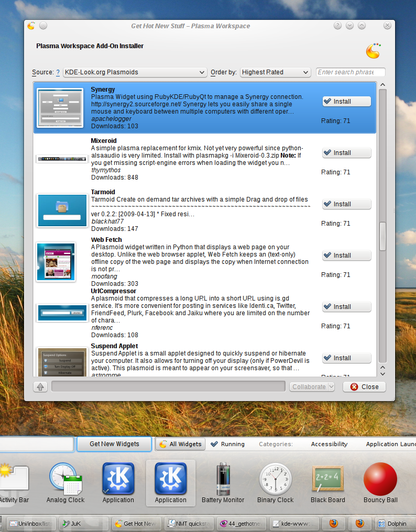Screen dimensions: 416x532
Task: Select the Web Fetch title text
Action: coord(106,240)
